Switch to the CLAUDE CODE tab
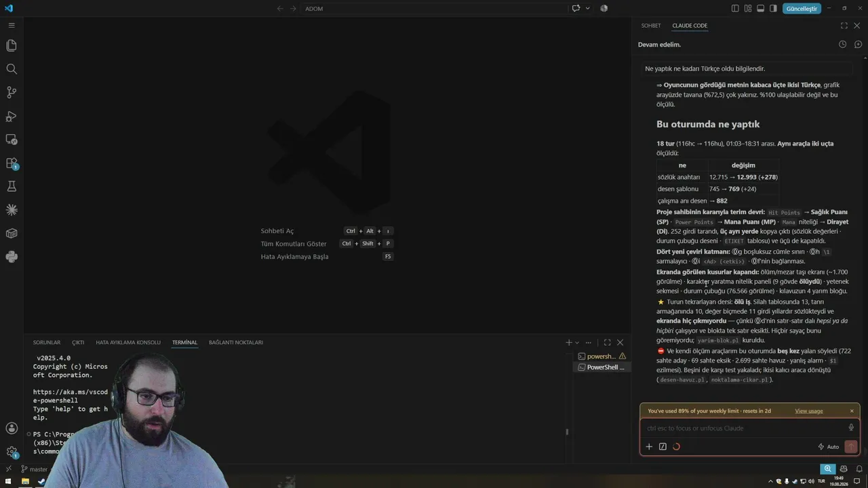 (690, 26)
